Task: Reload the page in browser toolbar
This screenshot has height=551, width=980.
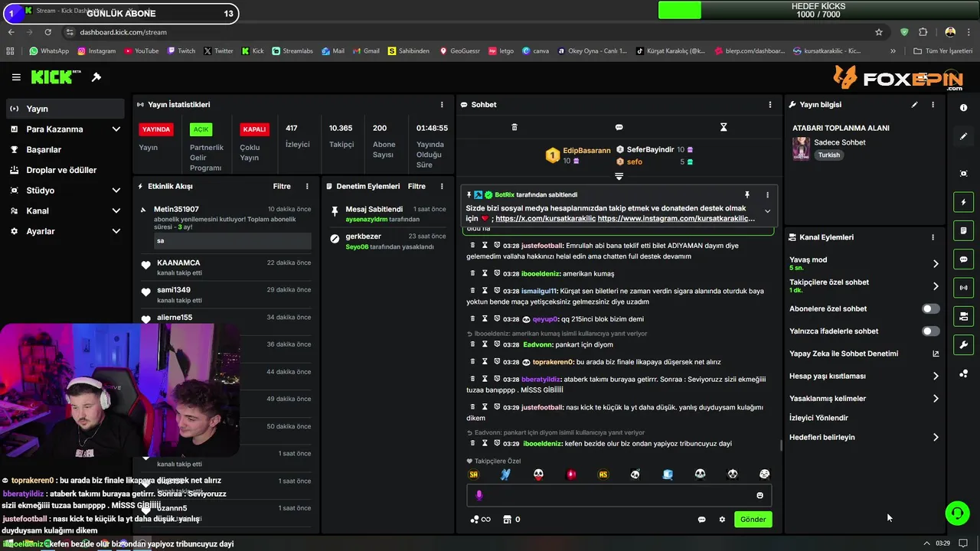Action: tap(47, 32)
